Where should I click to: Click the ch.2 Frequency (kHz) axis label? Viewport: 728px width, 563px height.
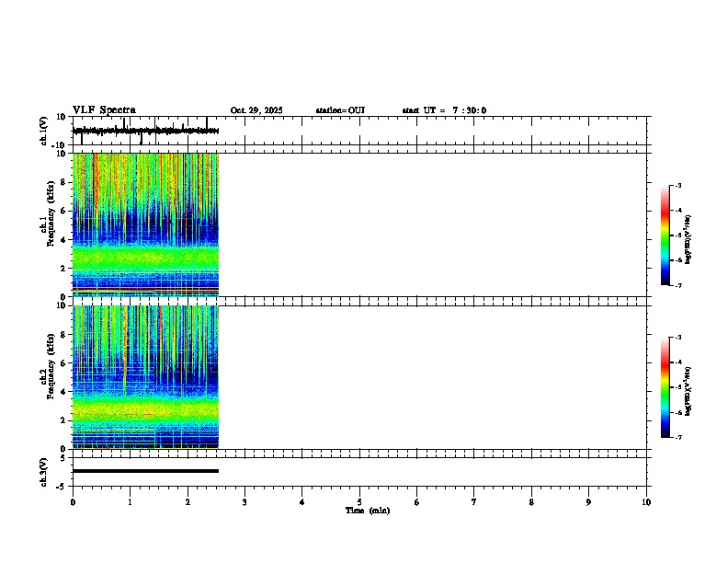tap(47, 367)
